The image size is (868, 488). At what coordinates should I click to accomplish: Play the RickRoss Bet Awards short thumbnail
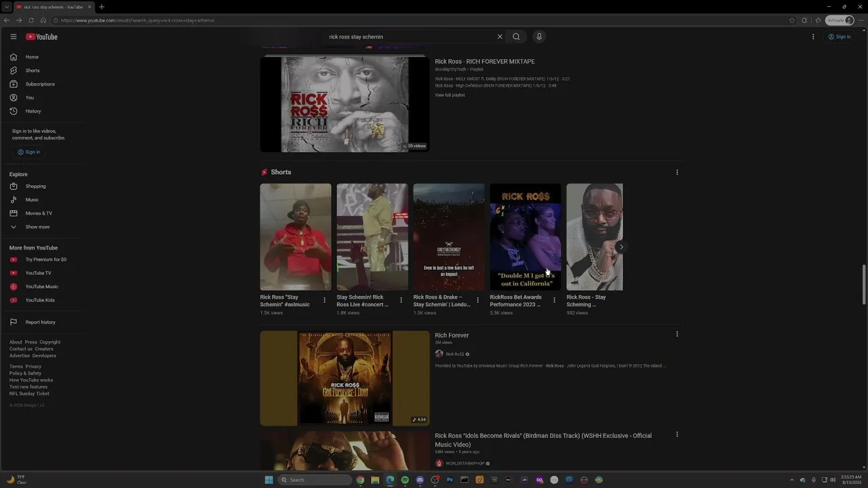pyautogui.click(x=526, y=237)
